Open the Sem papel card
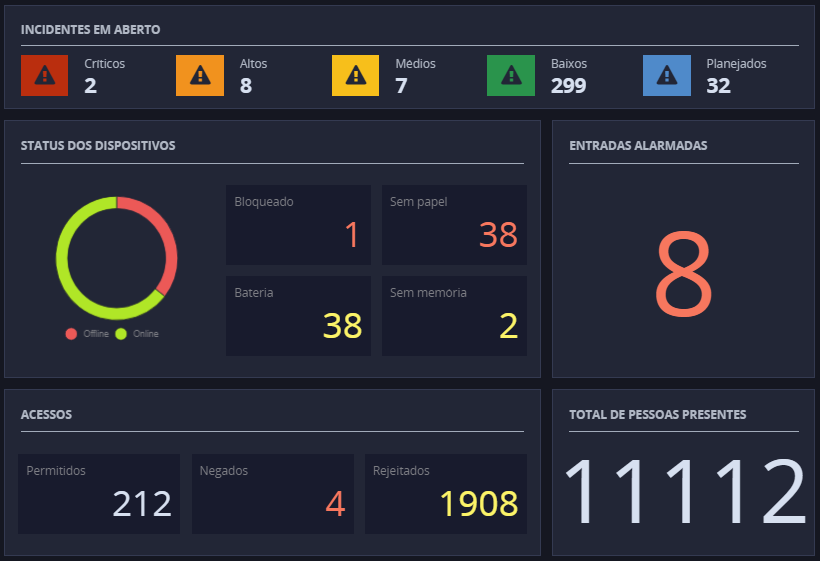 pyautogui.click(x=454, y=225)
